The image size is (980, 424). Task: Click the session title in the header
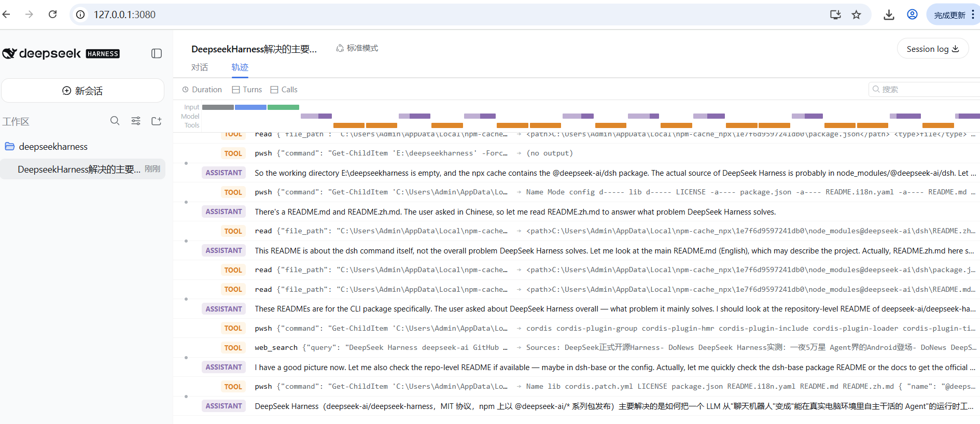tap(254, 49)
